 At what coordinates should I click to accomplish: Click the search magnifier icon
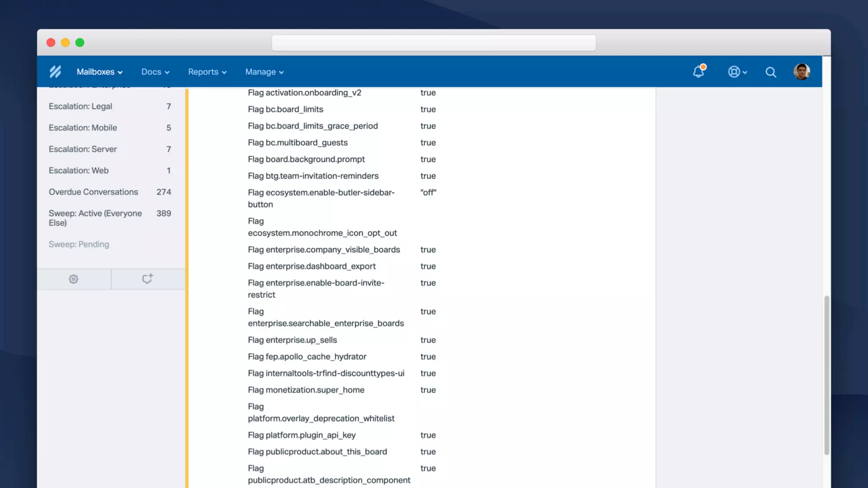(x=771, y=72)
